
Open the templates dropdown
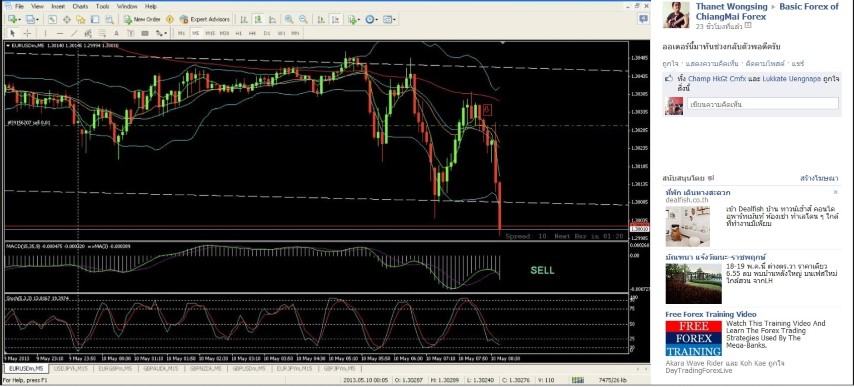(390, 20)
